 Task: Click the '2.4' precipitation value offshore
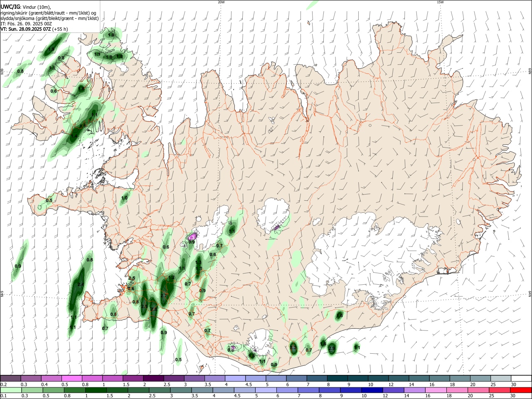tap(81, 285)
